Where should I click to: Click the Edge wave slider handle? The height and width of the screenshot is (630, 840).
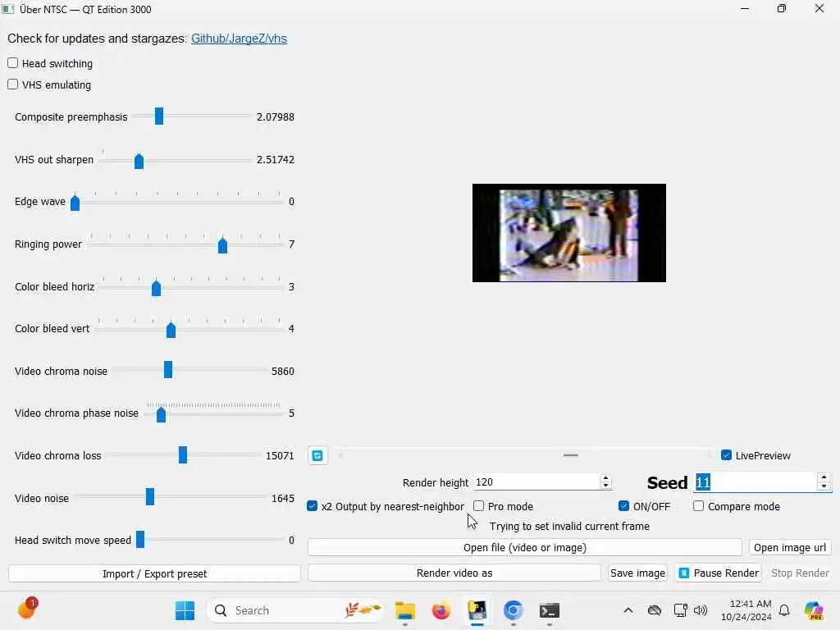75,203
